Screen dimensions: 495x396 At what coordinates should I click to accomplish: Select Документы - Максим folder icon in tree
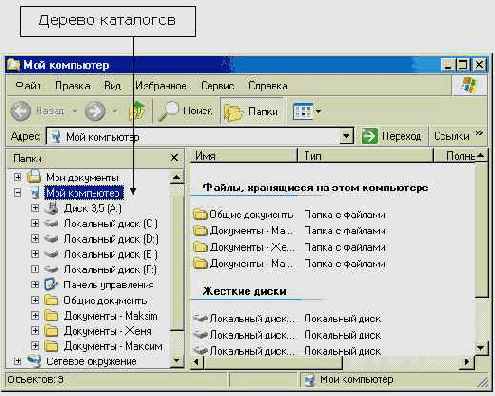tap(52, 346)
